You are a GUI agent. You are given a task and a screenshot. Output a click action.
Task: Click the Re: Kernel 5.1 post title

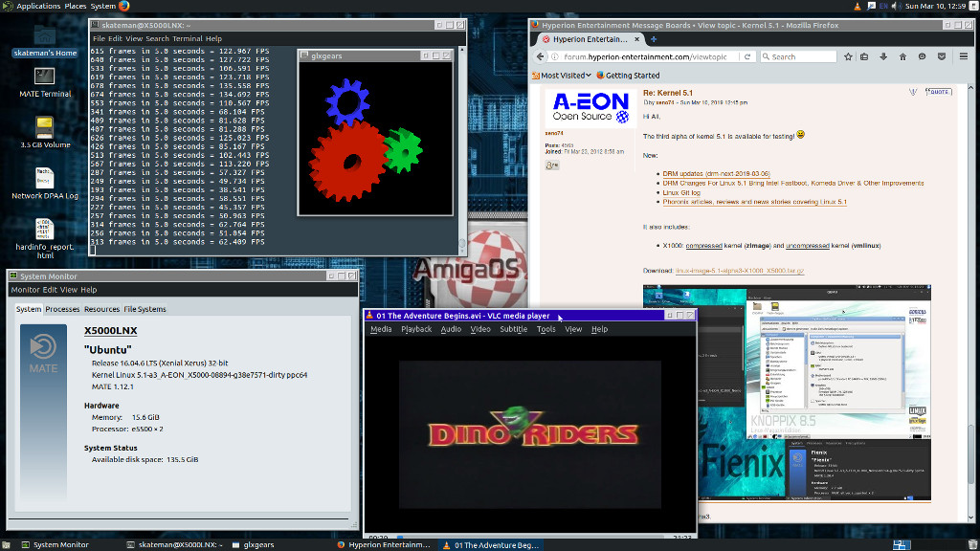(667, 93)
